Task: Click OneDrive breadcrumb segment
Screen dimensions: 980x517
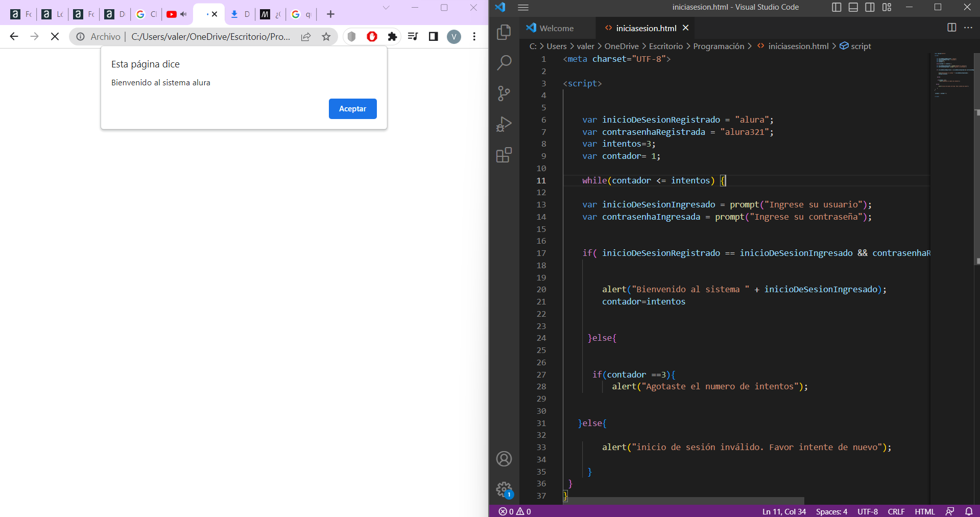Action: point(622,46)
